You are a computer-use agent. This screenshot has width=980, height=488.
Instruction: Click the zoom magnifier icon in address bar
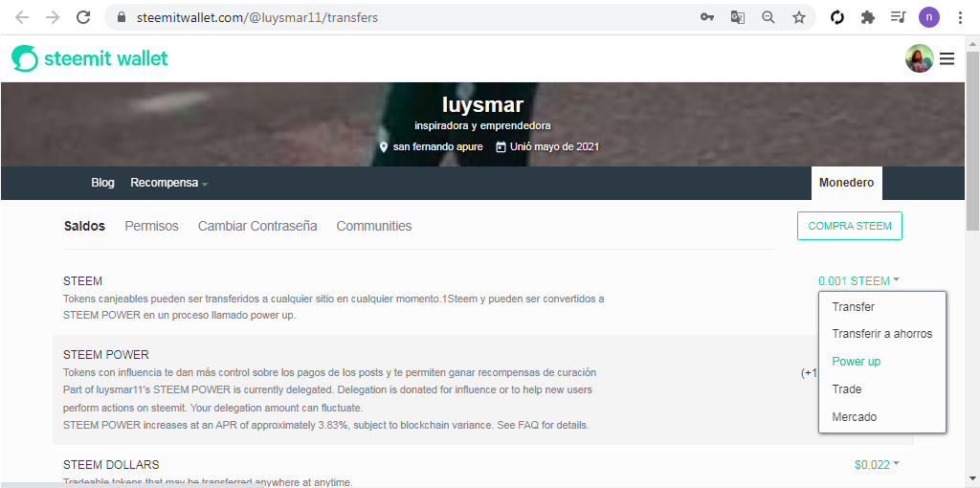pos(768,17)
